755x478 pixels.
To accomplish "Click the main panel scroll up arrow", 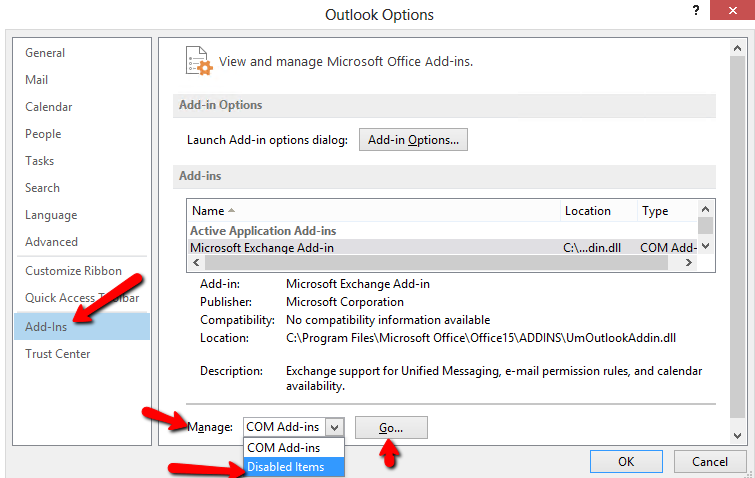I will pyautogui.click(x=737, y=48).
